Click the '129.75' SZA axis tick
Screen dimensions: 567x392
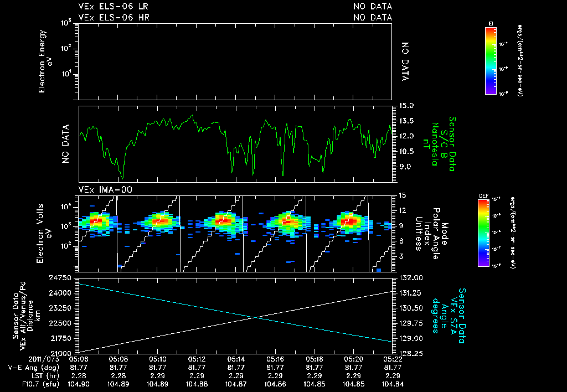[x=411, y=323]
